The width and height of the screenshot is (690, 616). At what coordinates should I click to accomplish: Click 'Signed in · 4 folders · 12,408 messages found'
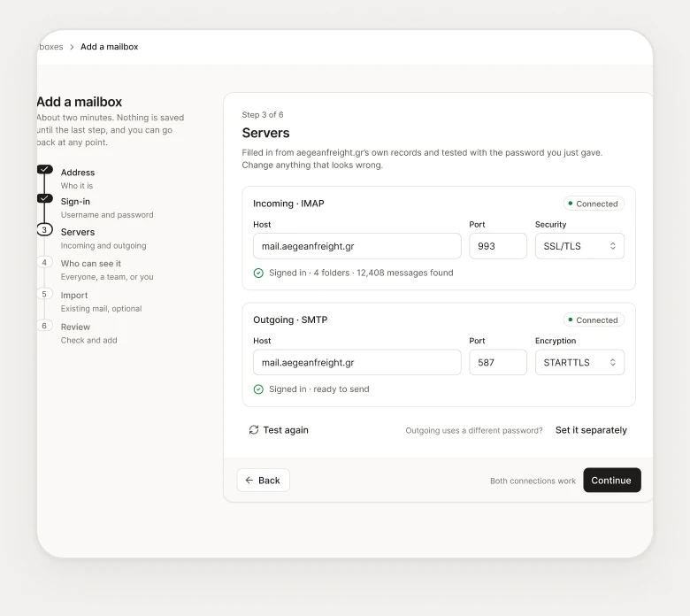361,273
